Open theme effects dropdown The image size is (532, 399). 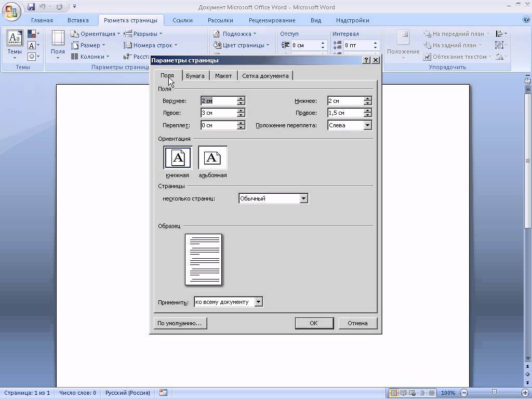click(34, 56)
